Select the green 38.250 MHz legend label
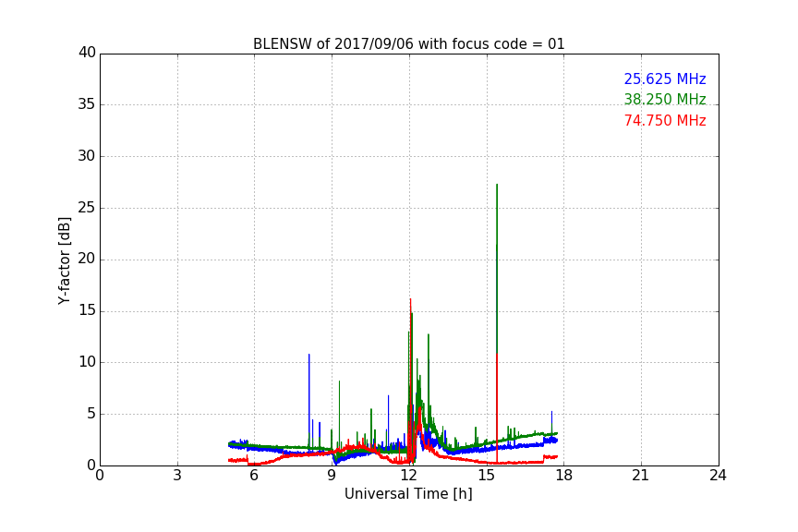Screen dimensions: 798x532 pos(665,99)
